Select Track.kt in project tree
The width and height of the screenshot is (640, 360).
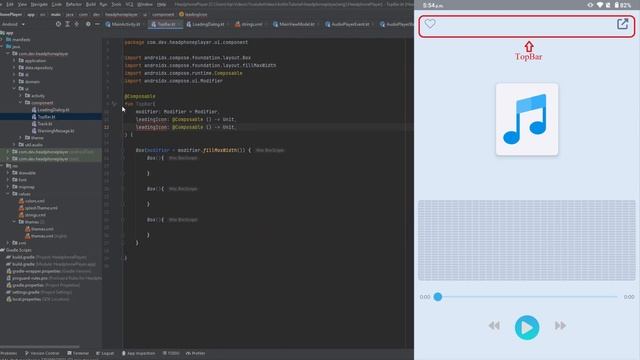coord(42,124)
